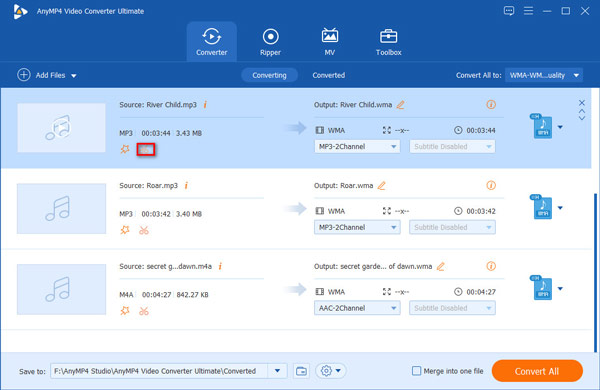
Task: Open output info for River Child.wma
Action: click(x=491, y=104)
